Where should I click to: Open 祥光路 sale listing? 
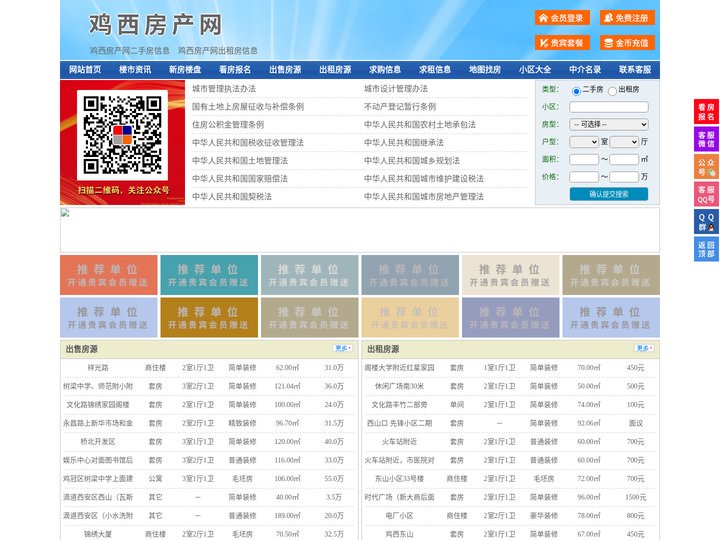[x=98, y=368]
